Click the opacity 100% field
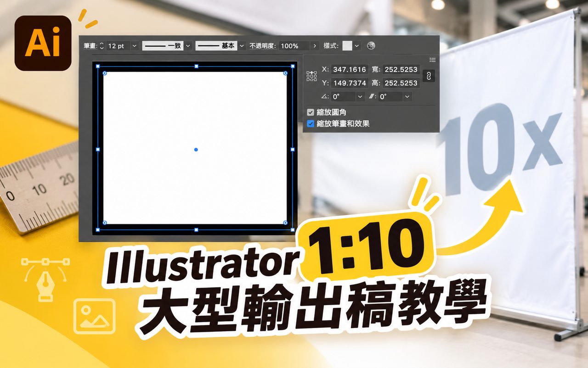This screenshot has width=588, height=368. pos(294,46)
